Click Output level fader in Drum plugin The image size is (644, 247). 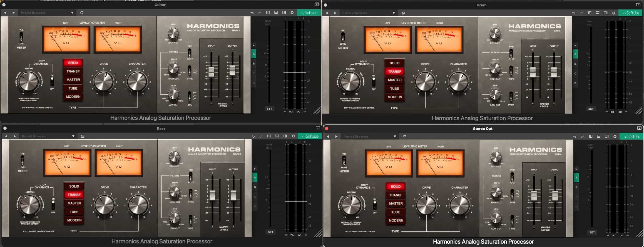pos(554,72)
